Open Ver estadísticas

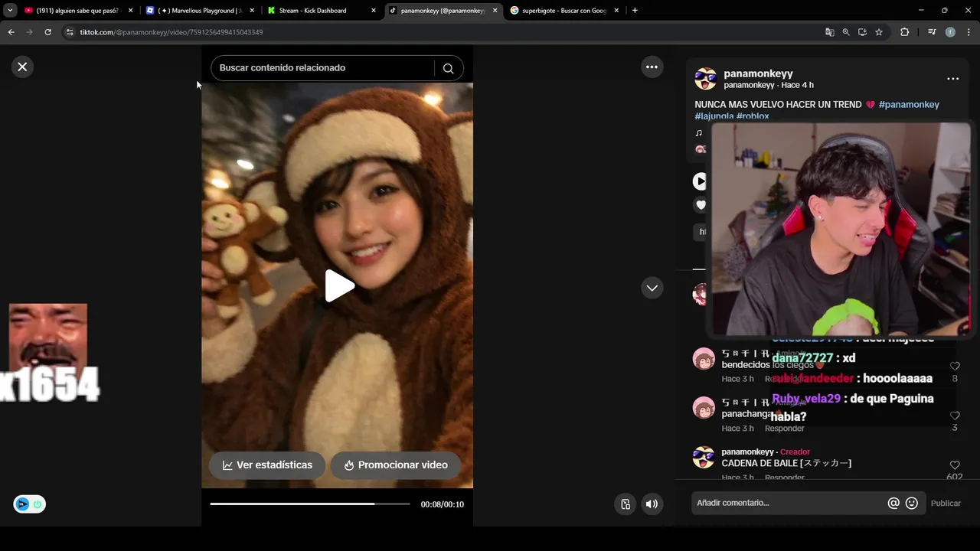pyautogui.click(x=267, y=465)
